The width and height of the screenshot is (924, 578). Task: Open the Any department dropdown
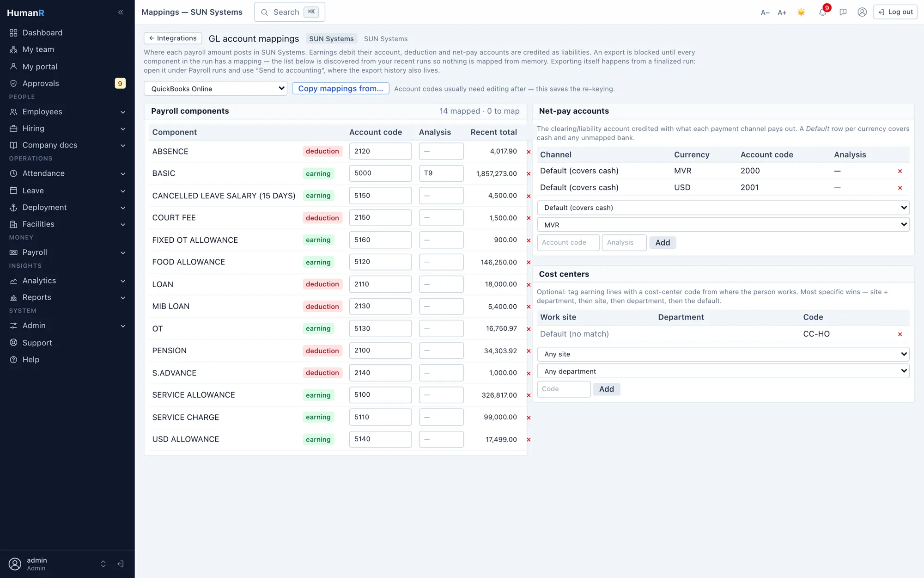tap(723, 371)
